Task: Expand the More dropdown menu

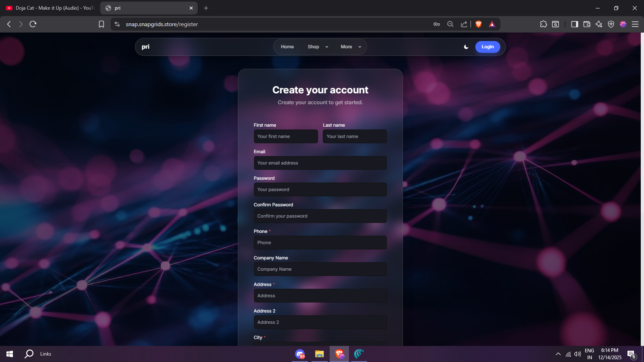Action: coord(351,47)
